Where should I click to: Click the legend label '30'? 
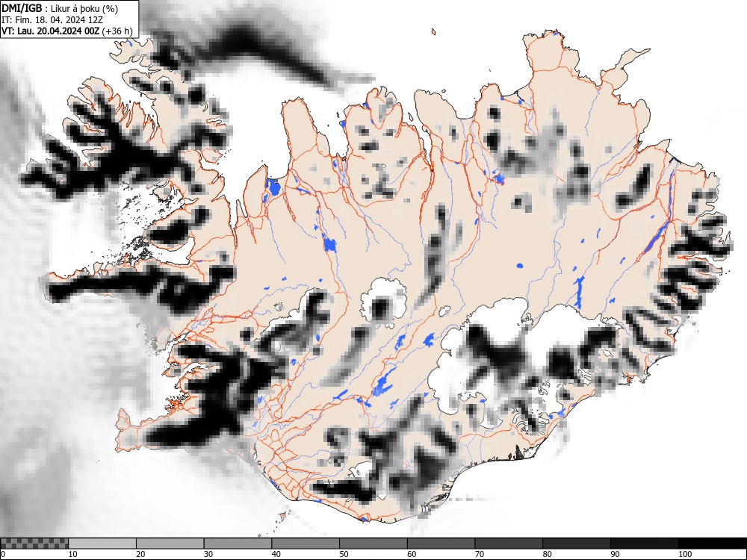208,554
